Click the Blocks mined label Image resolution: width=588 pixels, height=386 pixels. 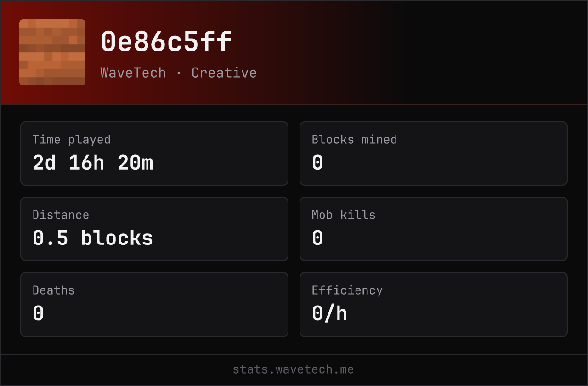pyautogui.click(x=354, y=140)
